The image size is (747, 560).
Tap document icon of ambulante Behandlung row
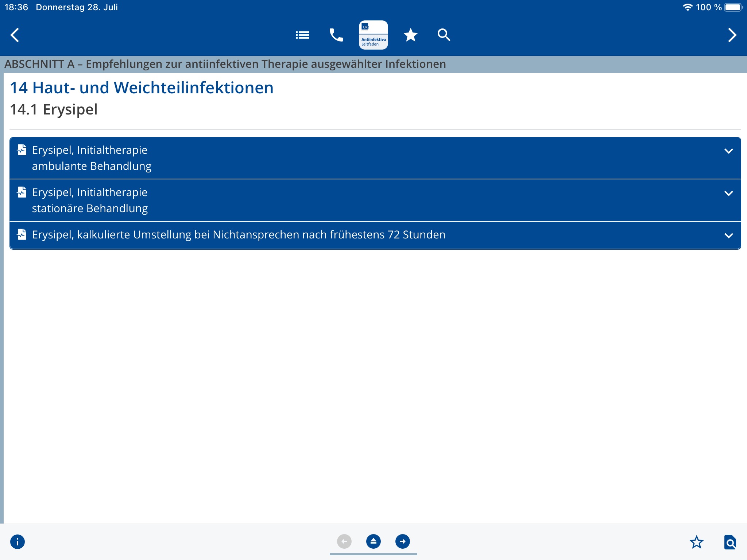point(22,150)
